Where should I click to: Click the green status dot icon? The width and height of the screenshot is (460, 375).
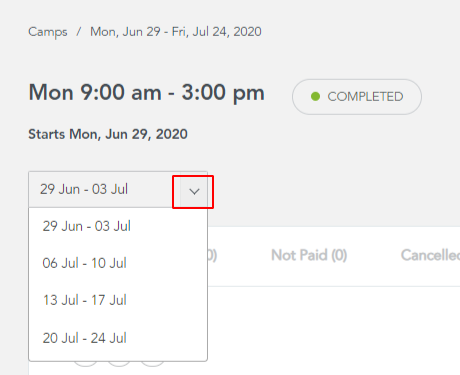[315, 97]
